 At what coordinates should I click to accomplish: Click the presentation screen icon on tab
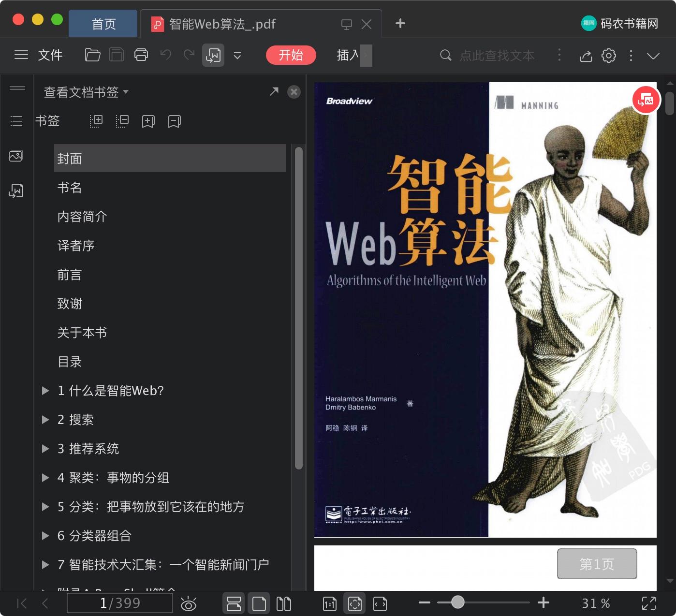(347, 24)
